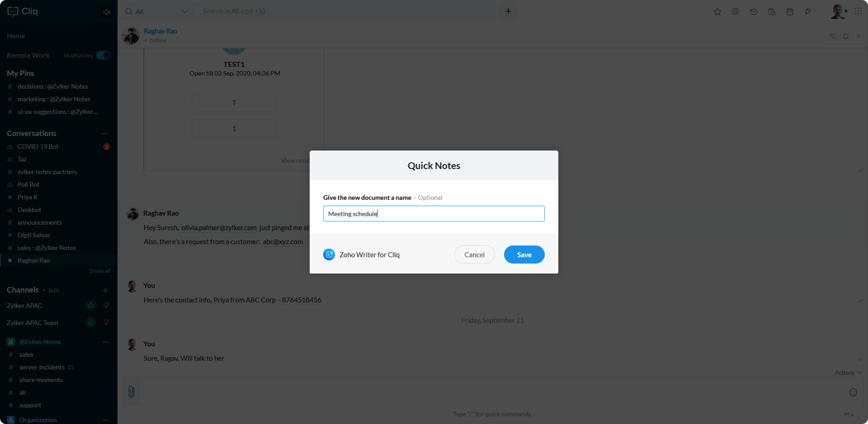Open Organization more options ellipsis
868x424 pixels.
(105, 420)
